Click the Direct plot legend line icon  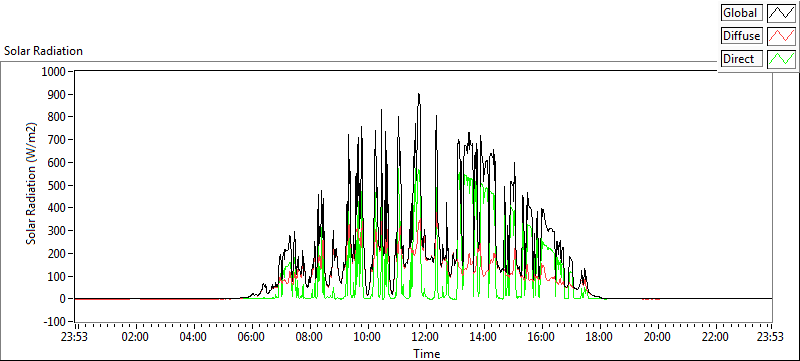click(782, 59)
